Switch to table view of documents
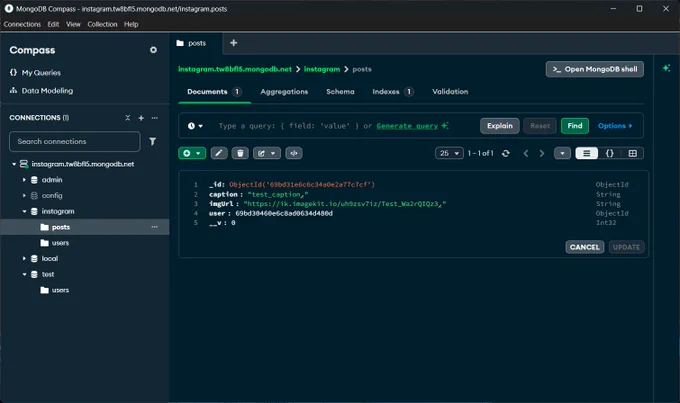This screenshot has height=403, width=680. 633,153
